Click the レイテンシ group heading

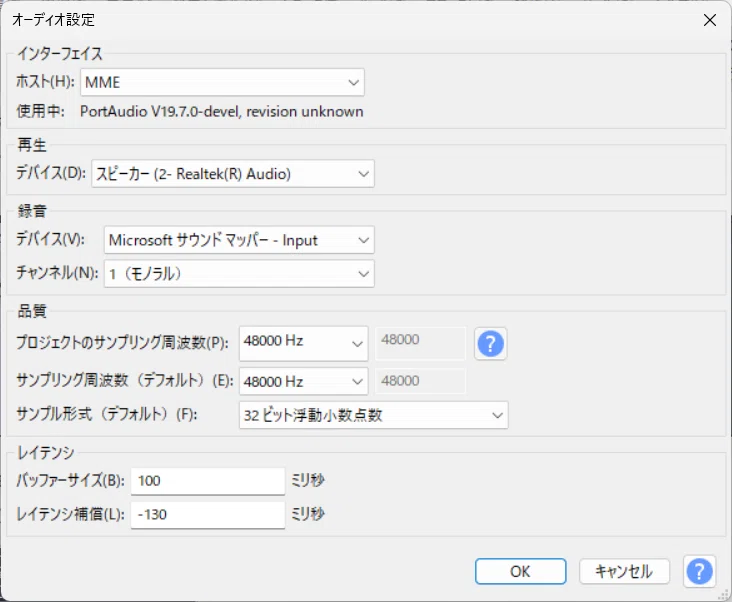click(46, 452)
